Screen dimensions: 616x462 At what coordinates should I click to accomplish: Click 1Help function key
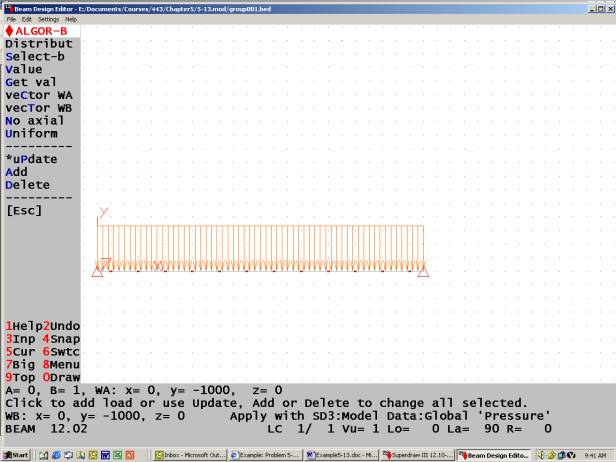24,326
